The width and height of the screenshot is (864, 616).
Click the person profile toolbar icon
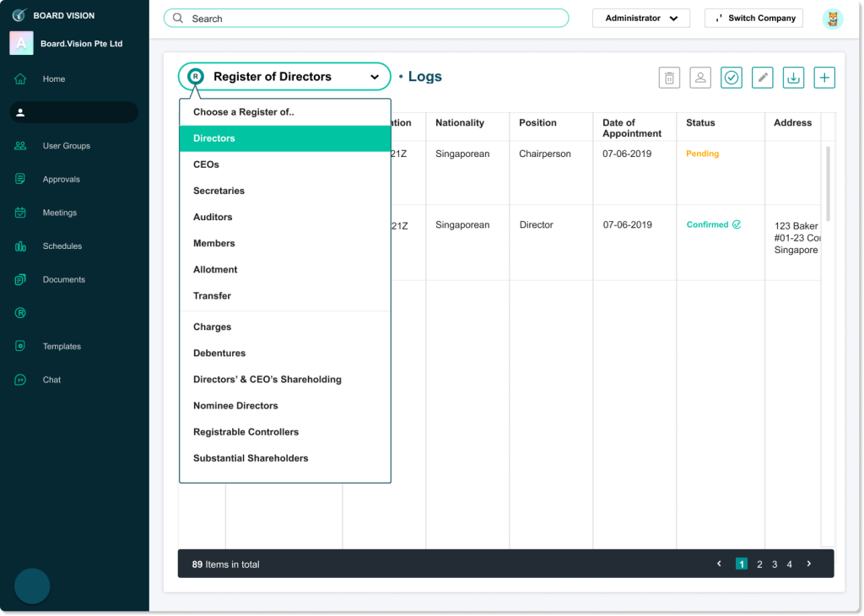(x=700, y=78)
